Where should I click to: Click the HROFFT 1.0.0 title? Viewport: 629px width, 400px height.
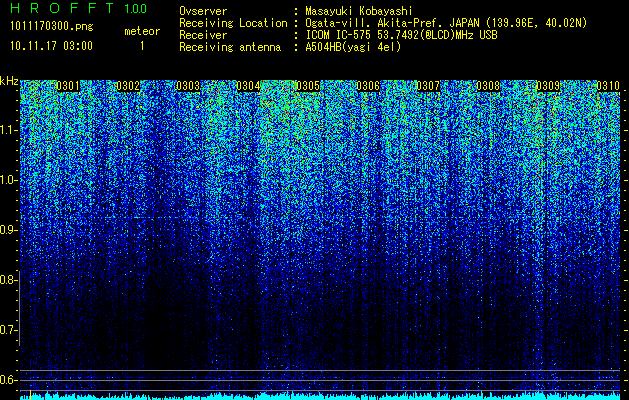[x=78, y=8]
